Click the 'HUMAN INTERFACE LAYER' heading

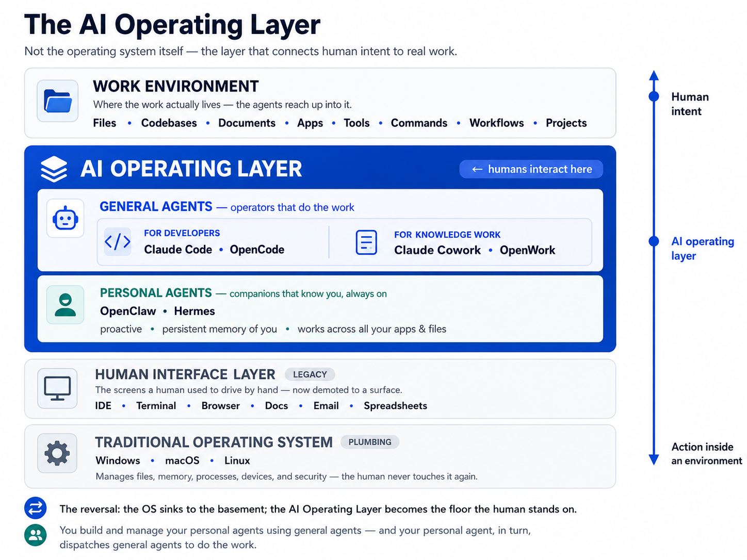(185, 374)
